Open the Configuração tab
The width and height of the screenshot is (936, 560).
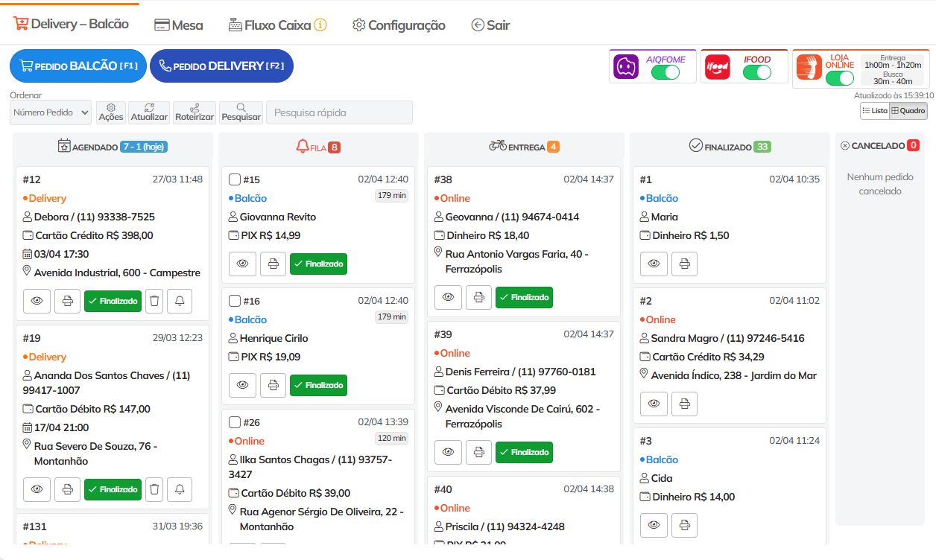(399, 25)
